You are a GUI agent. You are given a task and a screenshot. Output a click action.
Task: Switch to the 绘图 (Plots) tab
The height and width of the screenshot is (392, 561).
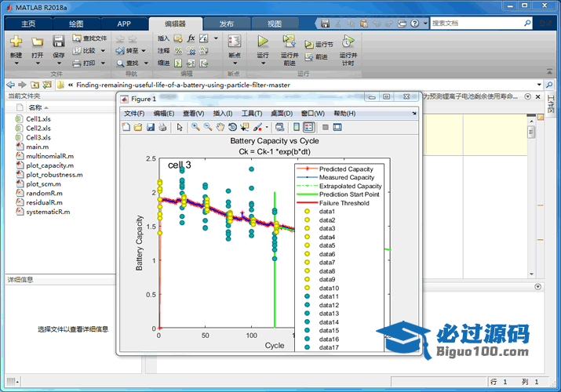(x=76, y=24)
